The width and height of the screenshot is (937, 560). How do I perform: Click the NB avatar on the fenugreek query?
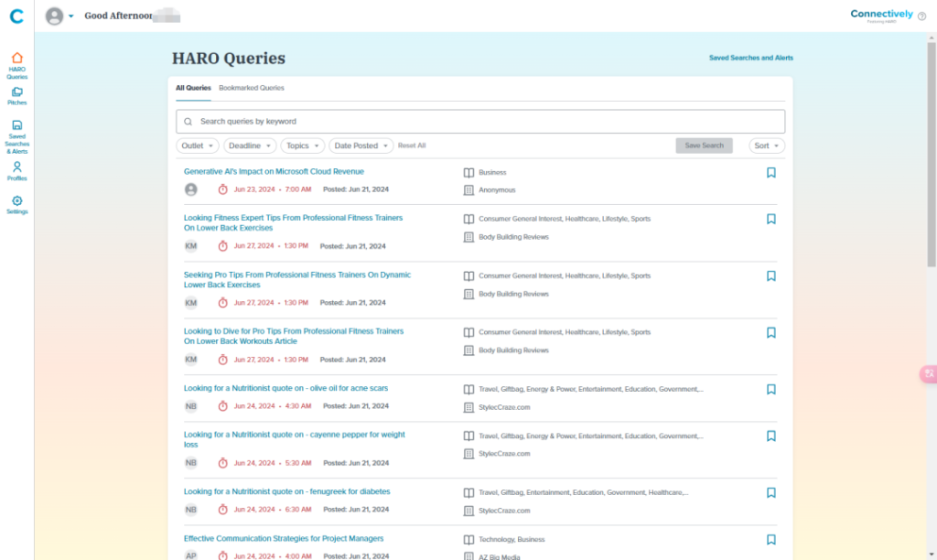tap(190, 510)
